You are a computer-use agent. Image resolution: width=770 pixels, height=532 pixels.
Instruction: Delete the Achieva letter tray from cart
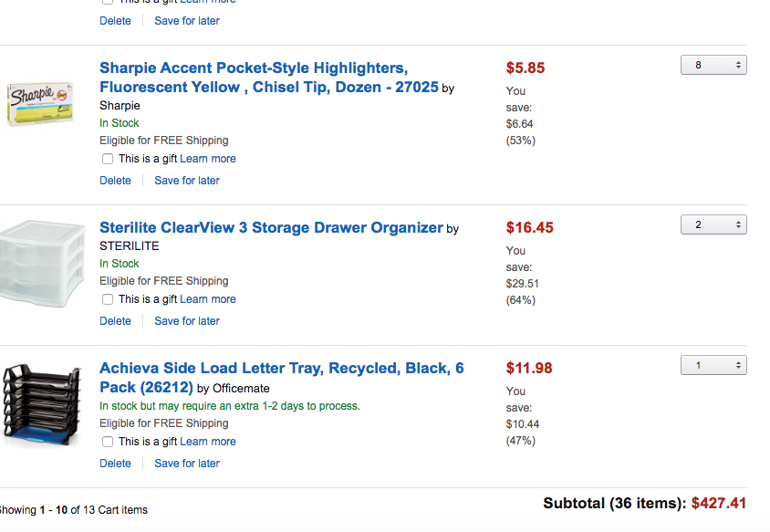click(115, 464)
